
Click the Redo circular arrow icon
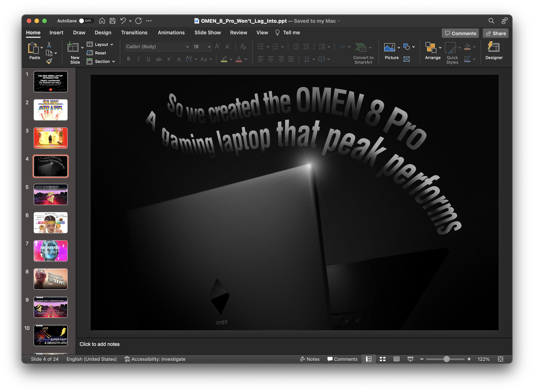[138, 21]
